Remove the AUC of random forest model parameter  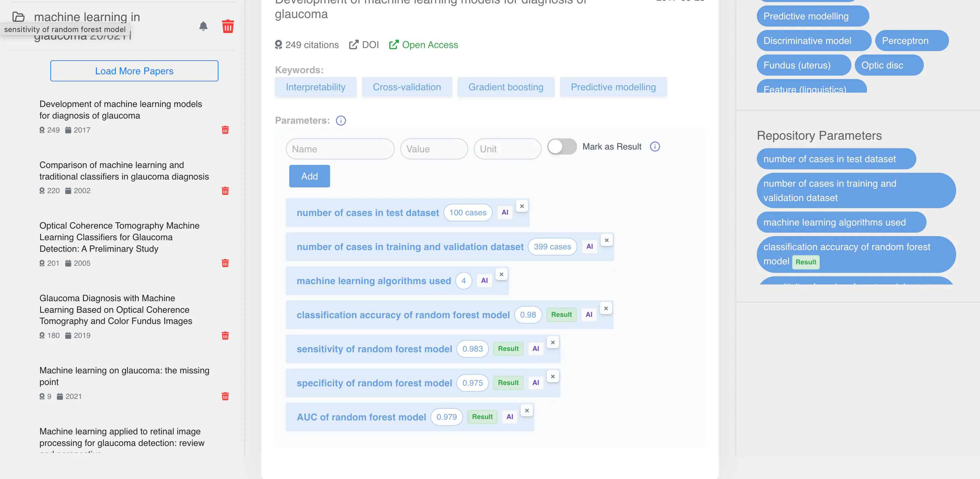527,411
